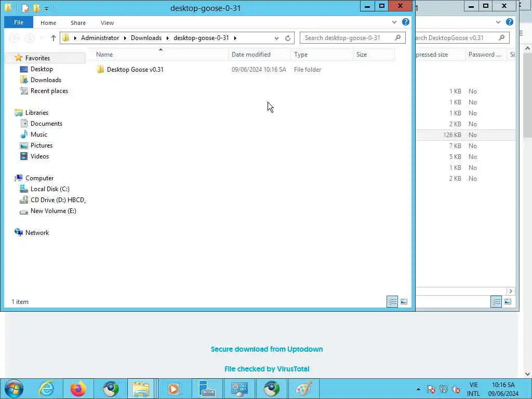Switch to the Details view in the back window
The width and height of the screenshot is (532, 399).
(x=496, y=301)
